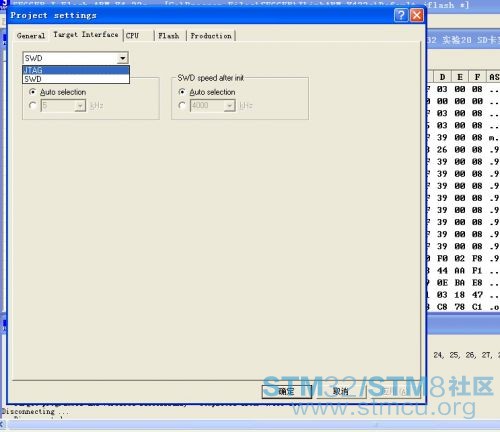Click the SWD speed after init group label
Viewport: 500px width, 432px height.
pyautogui.click(x=211, y=78)
